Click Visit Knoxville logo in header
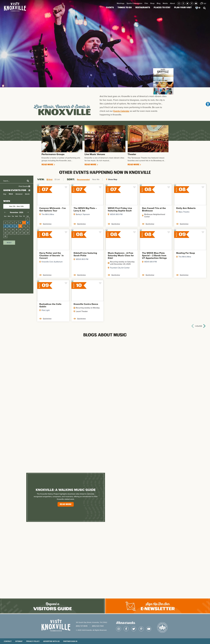 (x=15, y=7)
